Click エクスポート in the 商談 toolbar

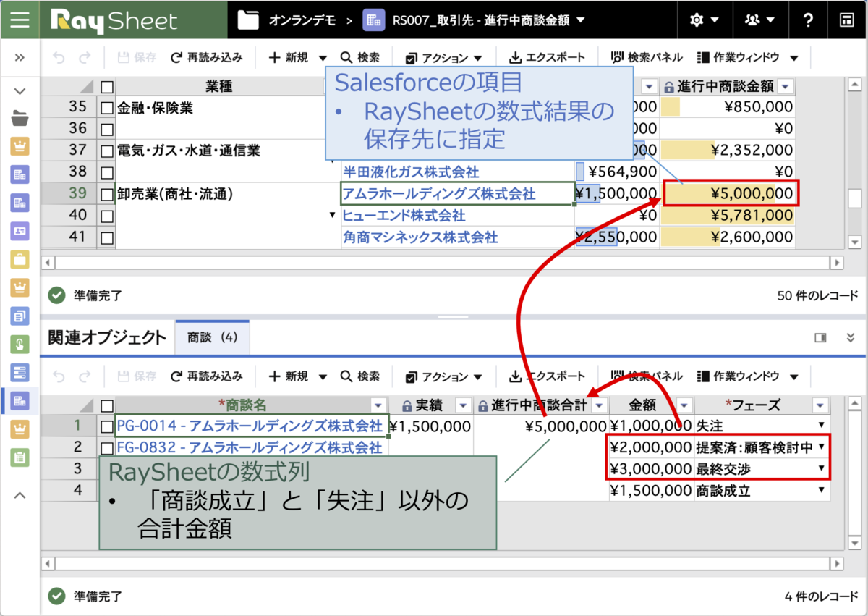point(547,376)
